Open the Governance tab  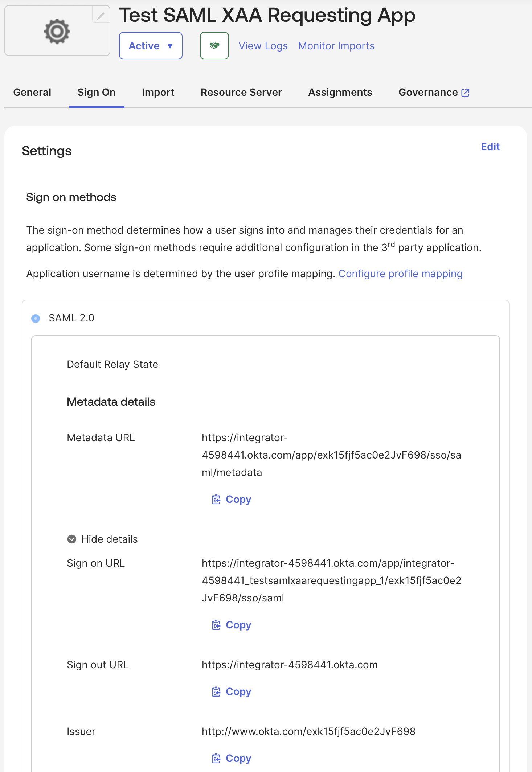pyautogui.click(x=434, y=93)
